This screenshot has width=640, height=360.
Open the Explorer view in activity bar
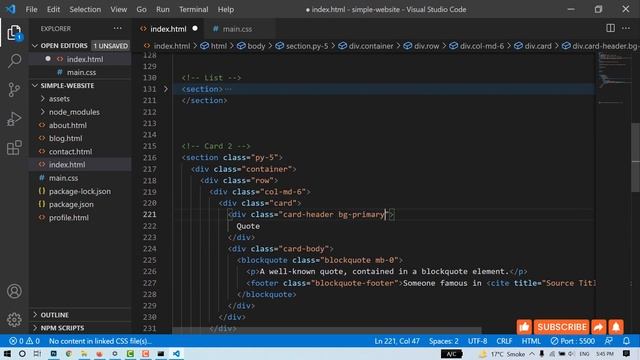click(x=14, y=33)
